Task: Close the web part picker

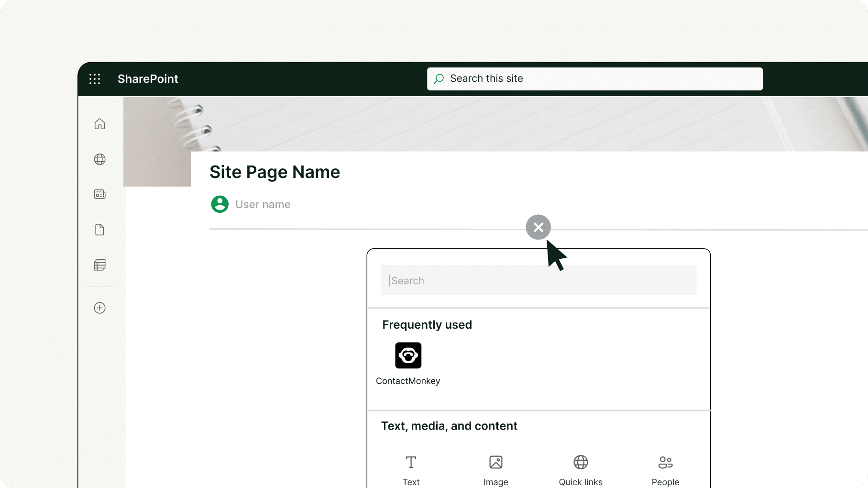Action: [538, 227]
